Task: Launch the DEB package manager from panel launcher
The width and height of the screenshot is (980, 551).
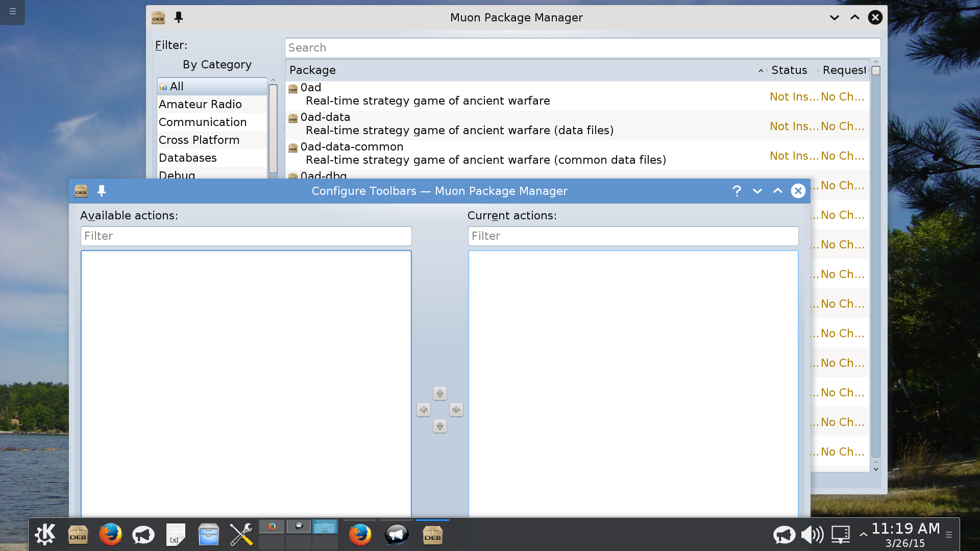Action: pyautogui.click(x=78, y=535)
